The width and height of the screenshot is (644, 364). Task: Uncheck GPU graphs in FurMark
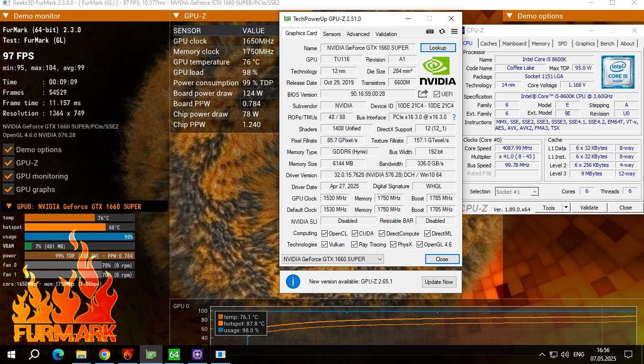8,190
